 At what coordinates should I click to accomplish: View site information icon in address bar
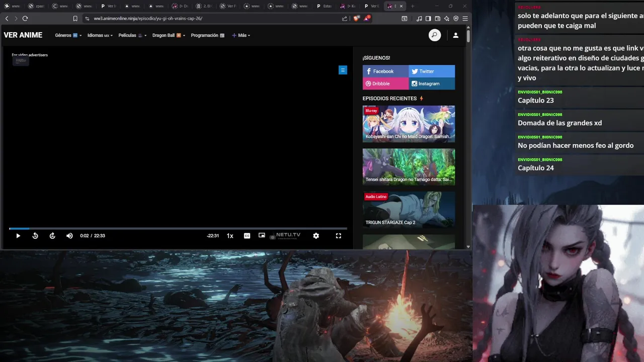click(87, 19)
